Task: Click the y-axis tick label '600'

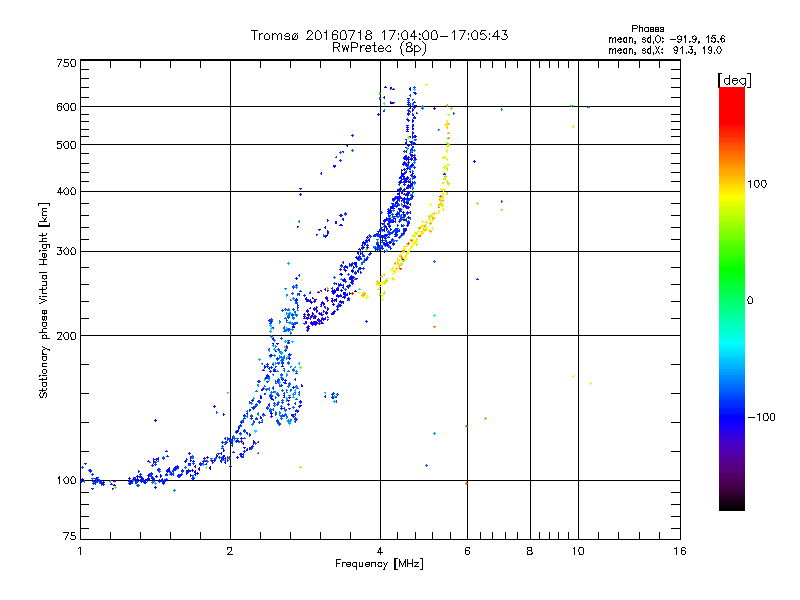Action: click(66, 107)
